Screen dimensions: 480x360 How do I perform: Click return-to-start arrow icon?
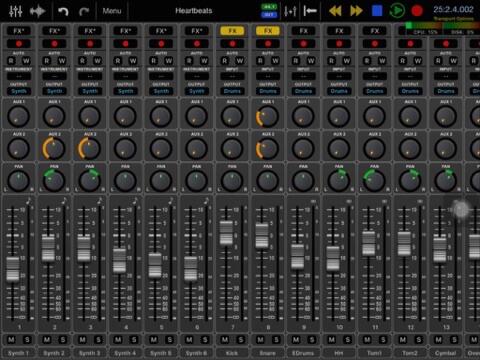[x=310, y=11]
